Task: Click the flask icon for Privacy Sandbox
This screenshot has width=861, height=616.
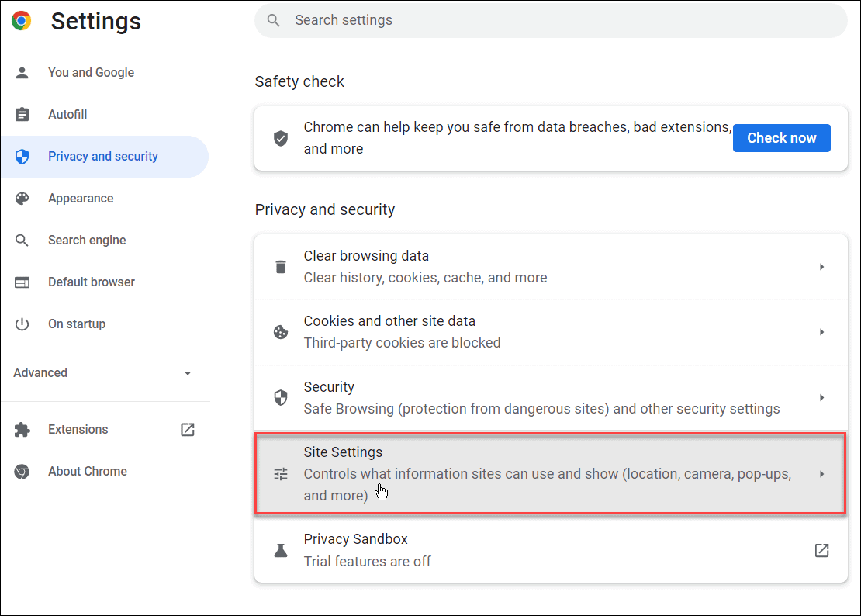Action: pyautogui.click(x=281, y=550)
